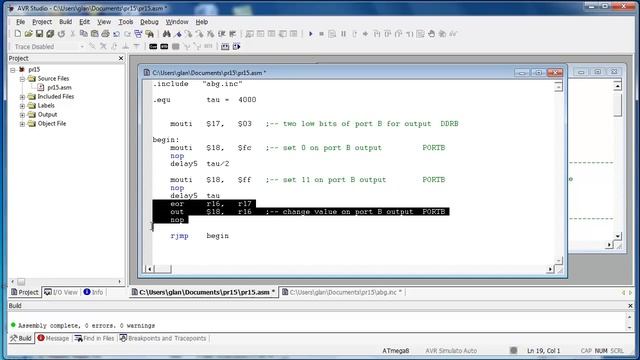
Task: Open the Build menu
Action: click(65, 22)
